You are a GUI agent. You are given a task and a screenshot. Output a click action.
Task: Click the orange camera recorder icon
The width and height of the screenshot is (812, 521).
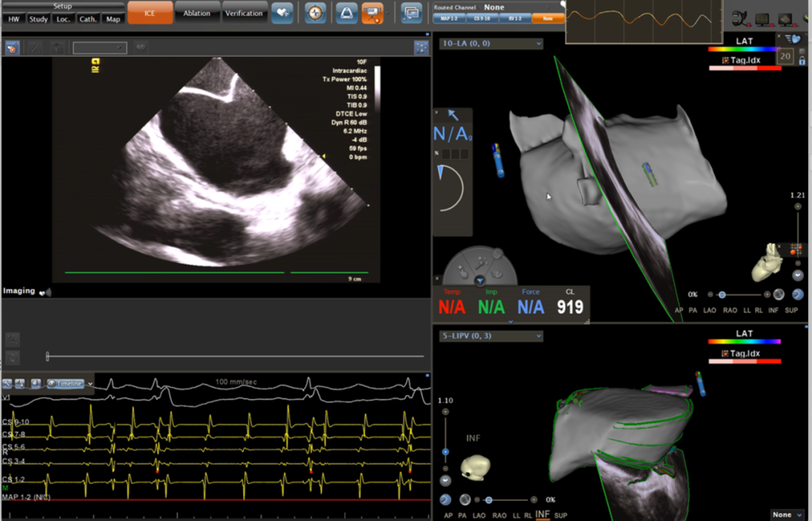pos(372,13)
